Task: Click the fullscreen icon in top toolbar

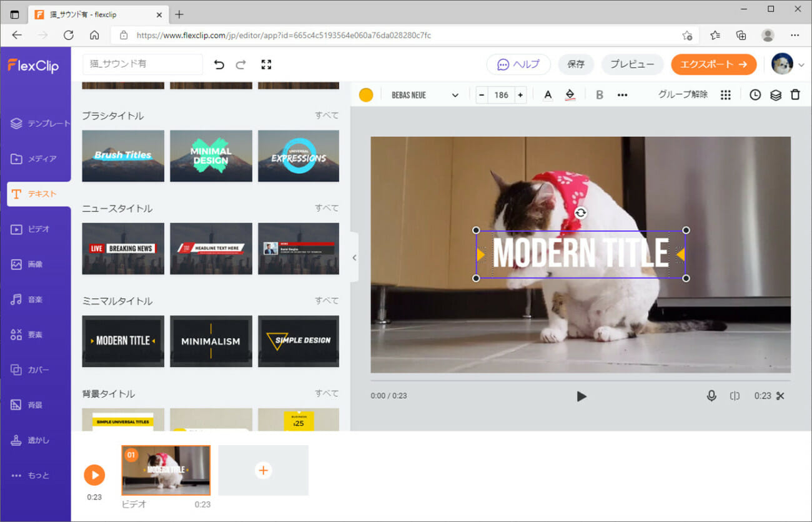Action: (x=267, y=64)
